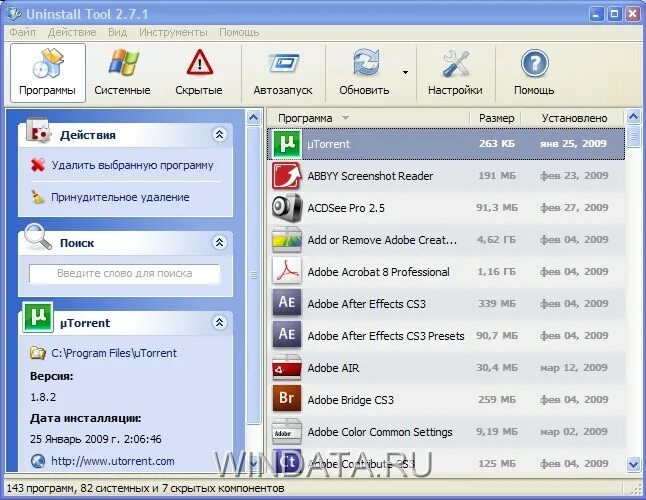
Task: Click program list scrollbar thumb
Action: click(633, 136)
